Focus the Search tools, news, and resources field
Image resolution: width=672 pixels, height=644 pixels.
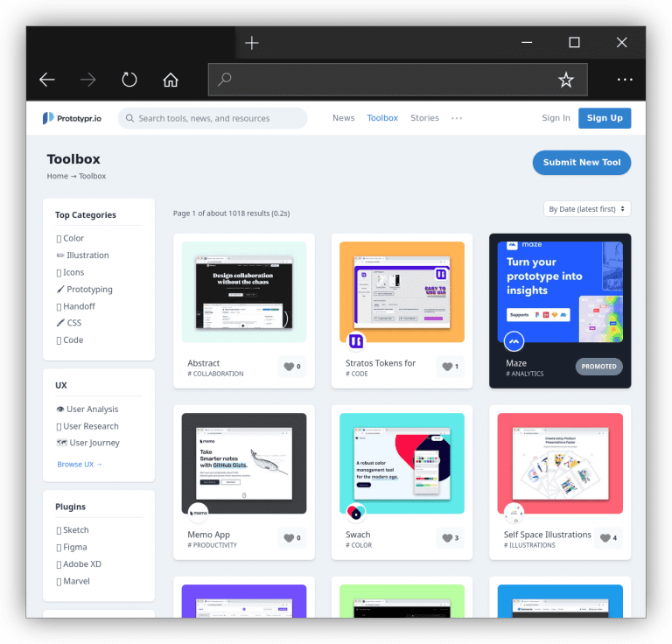(213, 118)
